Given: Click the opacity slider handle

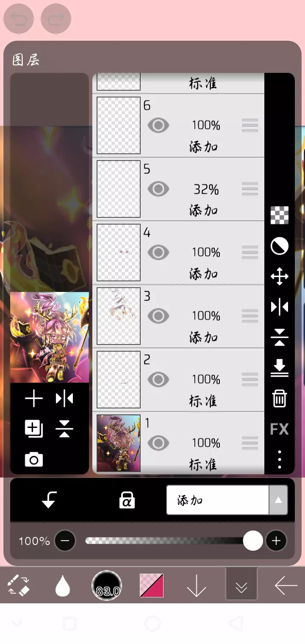Looking at the screenshot, I should (253, 541).
